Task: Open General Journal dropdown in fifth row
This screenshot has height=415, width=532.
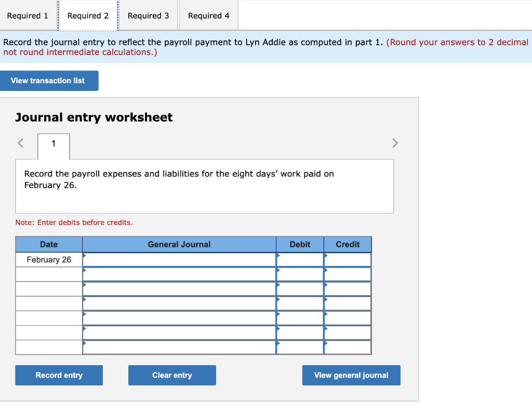Action: click(x=179, y=318)
